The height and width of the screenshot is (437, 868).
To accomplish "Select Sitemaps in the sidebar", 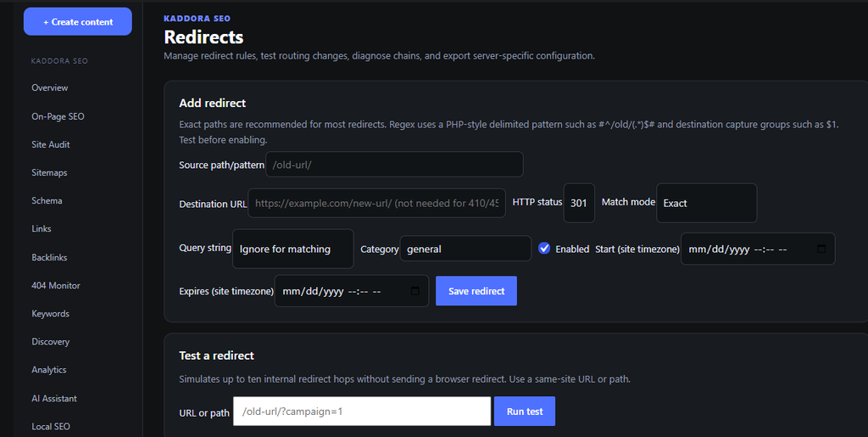I will [x=49, y=173].
